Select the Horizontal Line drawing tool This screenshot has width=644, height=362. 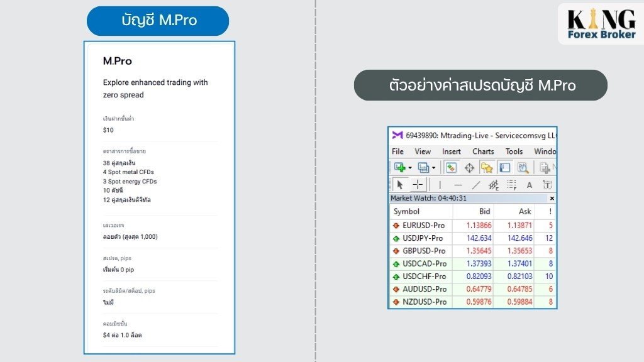(458, 185)
